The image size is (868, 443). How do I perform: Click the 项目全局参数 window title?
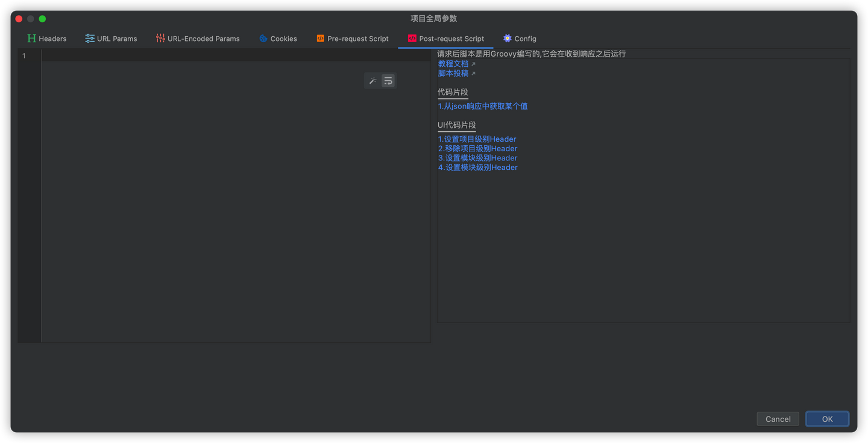coord(434,19)
